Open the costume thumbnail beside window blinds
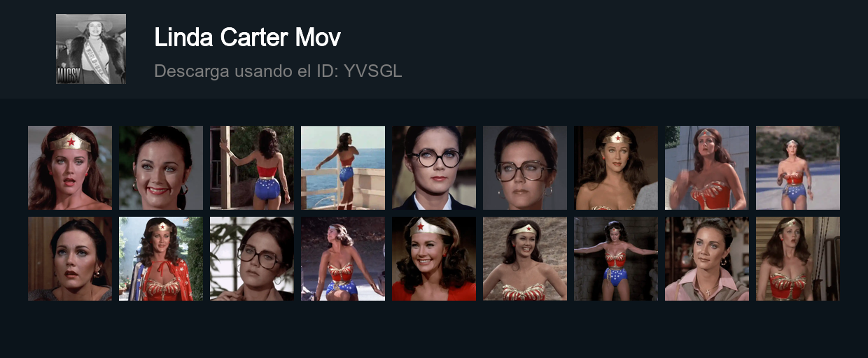The width and height of the screenshot is (868, 358). point(798,259)
